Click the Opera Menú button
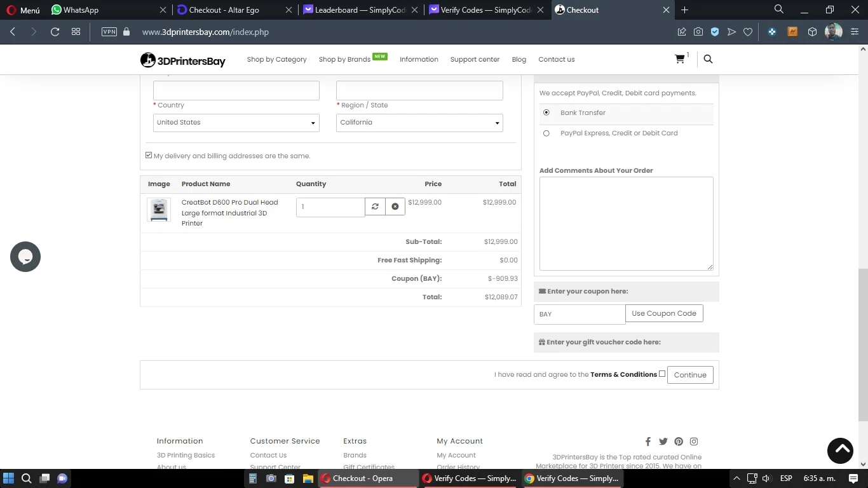 click(23, 10)
